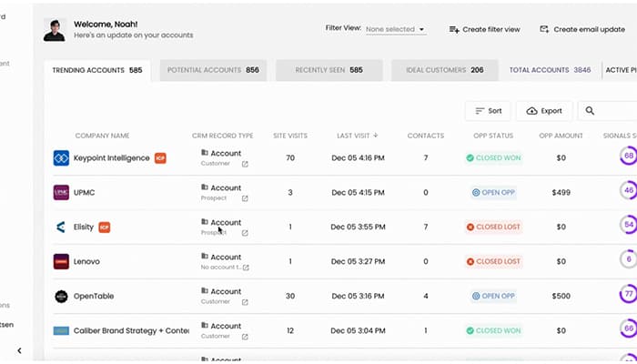Image resolution: width=637 pixels, height=364 pixels.
Task: Click ICP badge next to Elisity
Action: point(105,227)
